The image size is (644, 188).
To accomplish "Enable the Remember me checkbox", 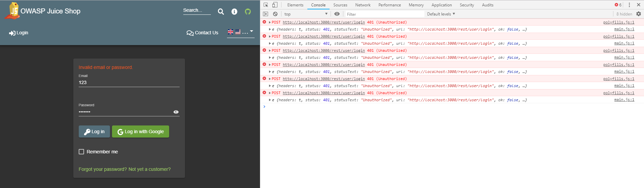I will pos(81,152).
